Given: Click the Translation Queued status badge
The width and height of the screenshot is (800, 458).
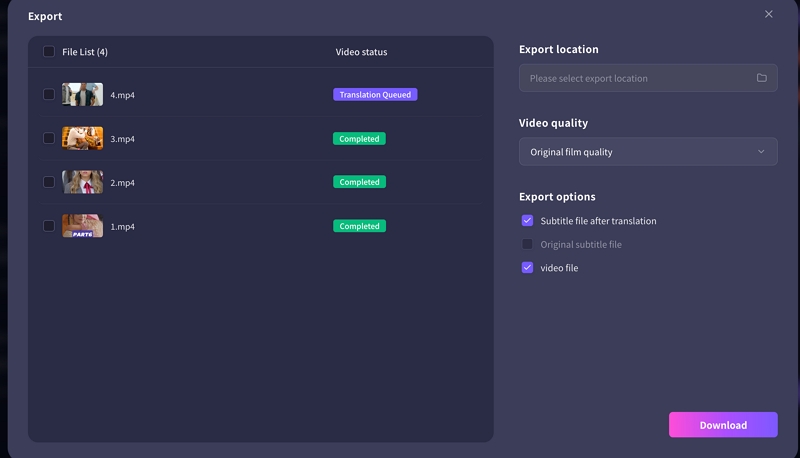Looking at the screenshot, I should tap(375, 95).
